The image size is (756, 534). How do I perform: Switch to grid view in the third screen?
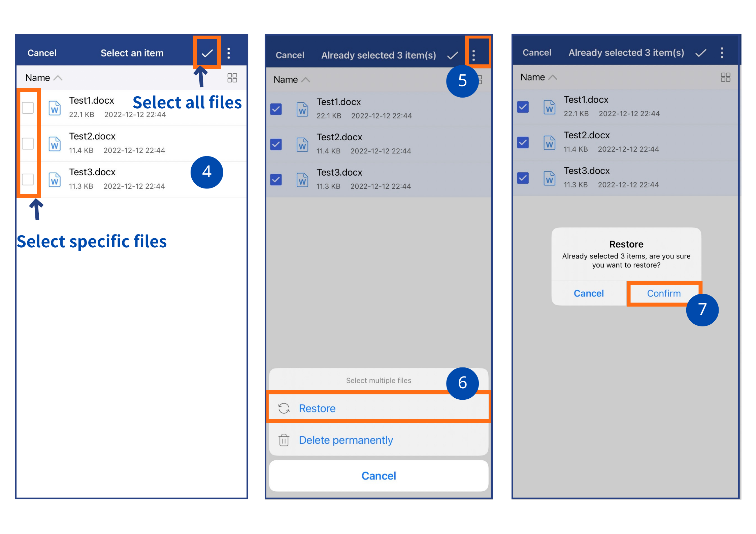tap(725, 77)
